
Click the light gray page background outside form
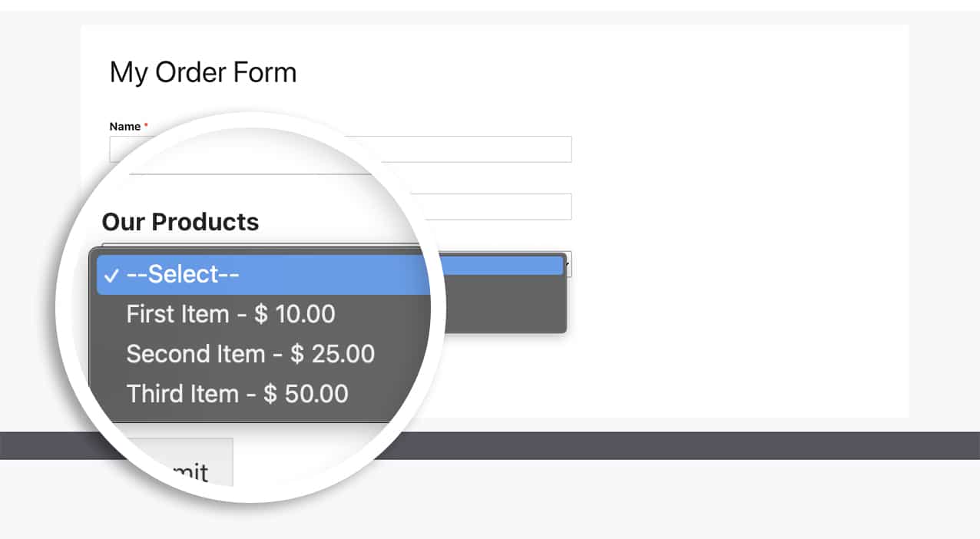coord(945,230)
